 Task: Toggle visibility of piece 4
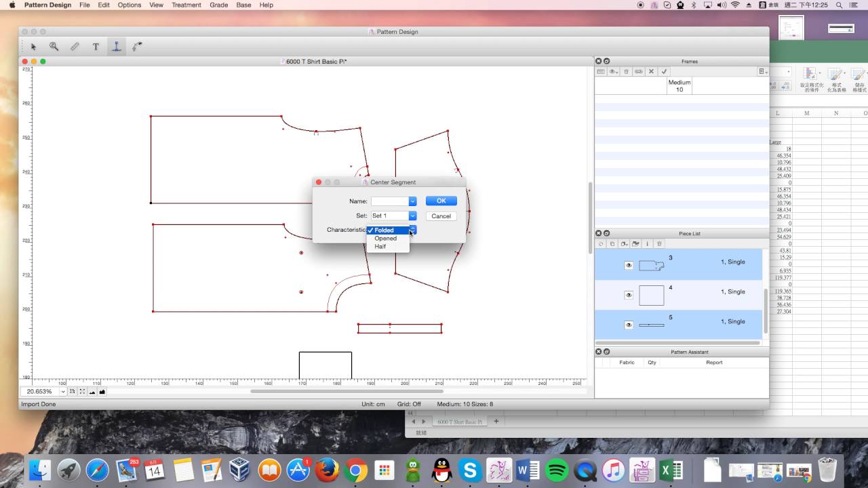click(629, 296)
